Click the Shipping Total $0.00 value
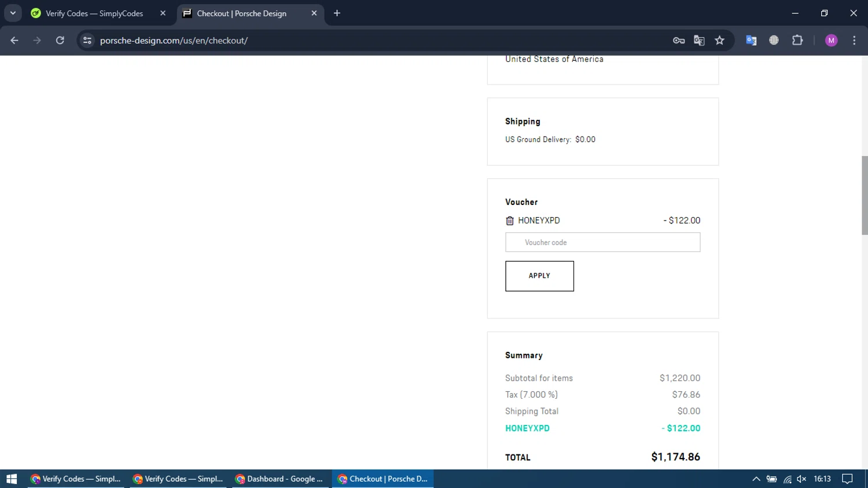Screen dimensions: 868x488 689,411
